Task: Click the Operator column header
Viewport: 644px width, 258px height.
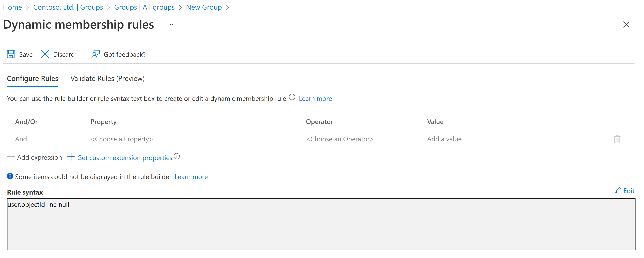Action: [x=320, y=122]
